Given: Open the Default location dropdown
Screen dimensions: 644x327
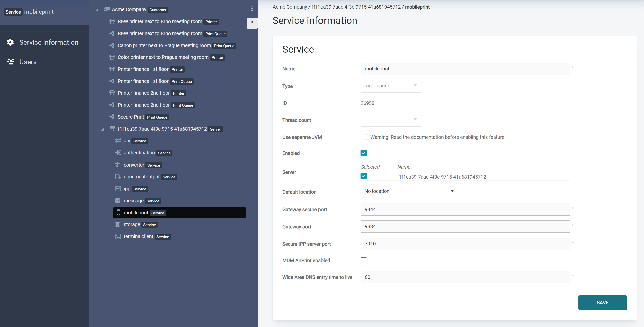Looking at the screenshot, I should coord(409,191).
